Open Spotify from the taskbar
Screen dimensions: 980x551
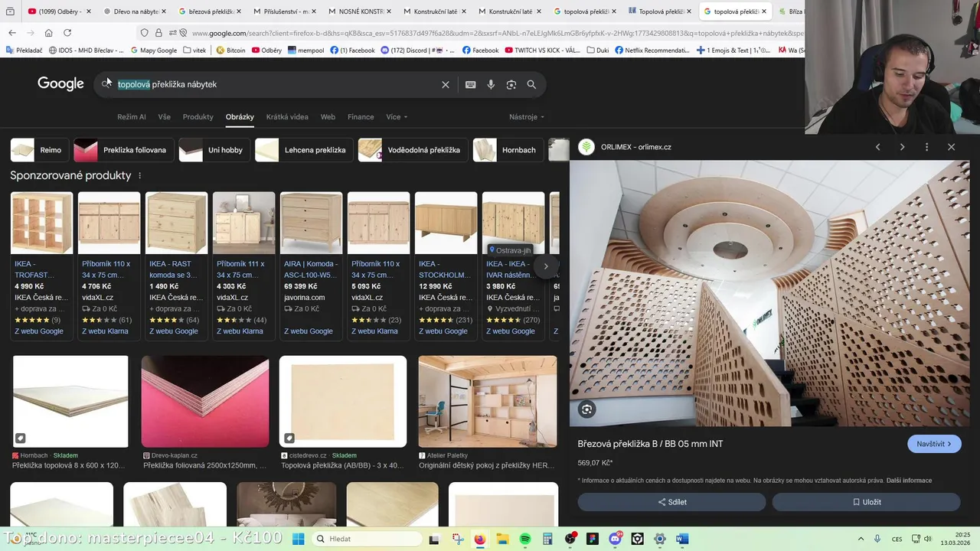click(x=525, y=539)
